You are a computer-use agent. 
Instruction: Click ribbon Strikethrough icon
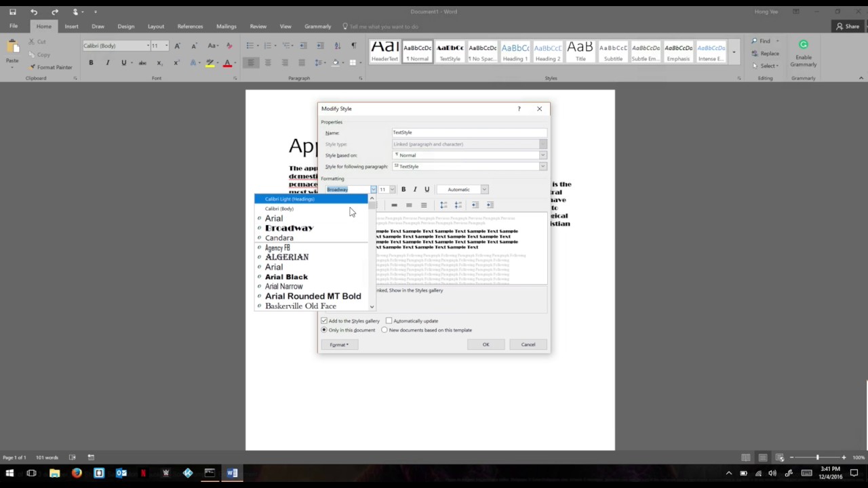(x=142, y=63)
